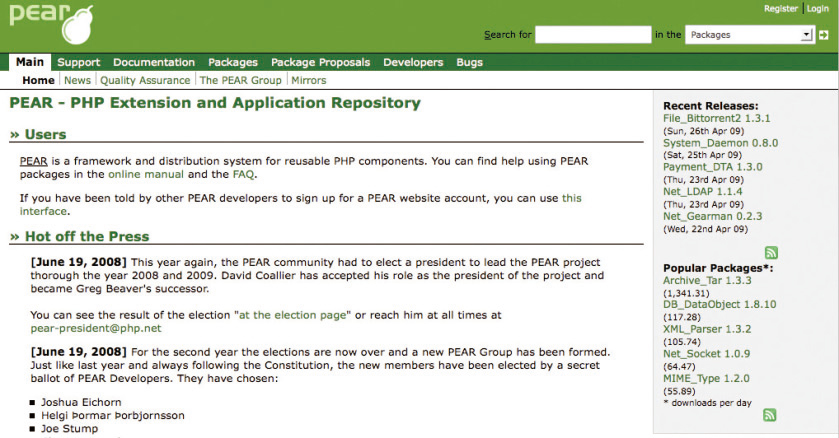Open the Popular Packages RSS feed icon
The width and height of the screenshot is (839, 438).
[770, 415]
